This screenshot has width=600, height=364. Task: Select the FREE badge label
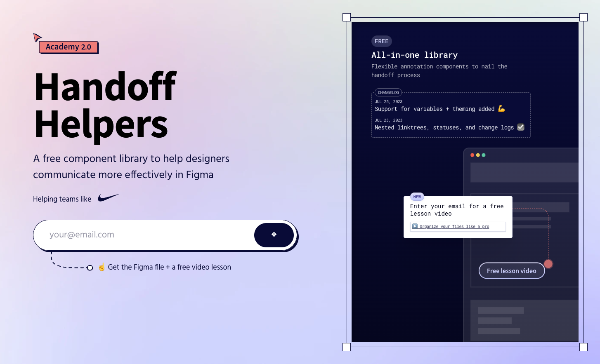pyautogui.click(x=381, y=41)
